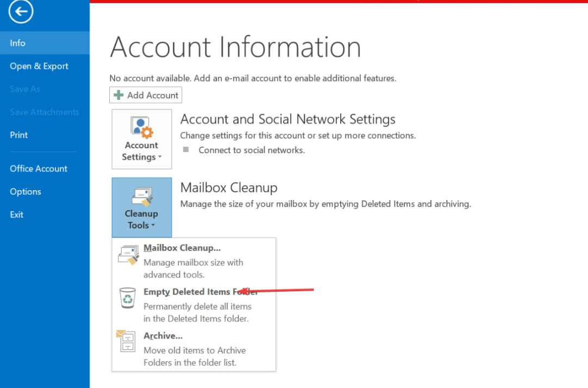588x388 pixels.
Task: Click the Mailbox Cleanup menu entry icon
Action: click(128, 255)
